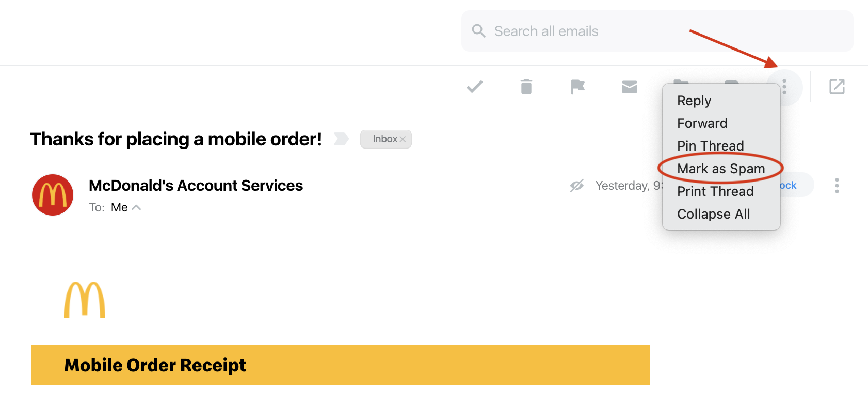Flag this email thread
Viewport: 868px width, 395px height.
(x=577, y=87)
